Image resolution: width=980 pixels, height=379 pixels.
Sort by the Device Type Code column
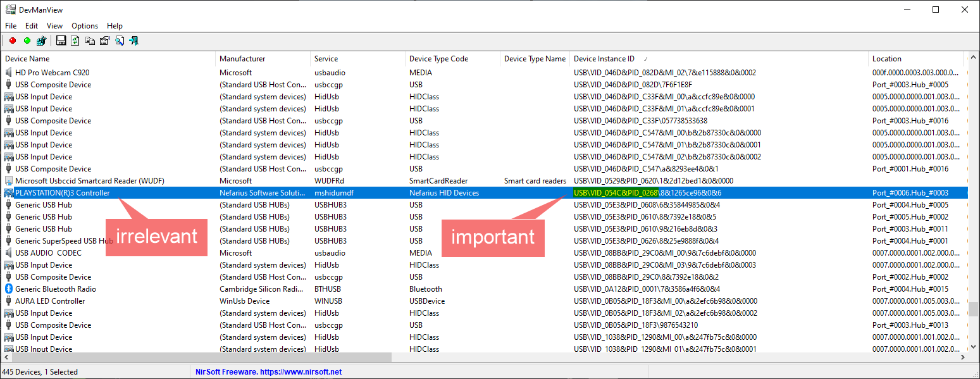point(438,59)
